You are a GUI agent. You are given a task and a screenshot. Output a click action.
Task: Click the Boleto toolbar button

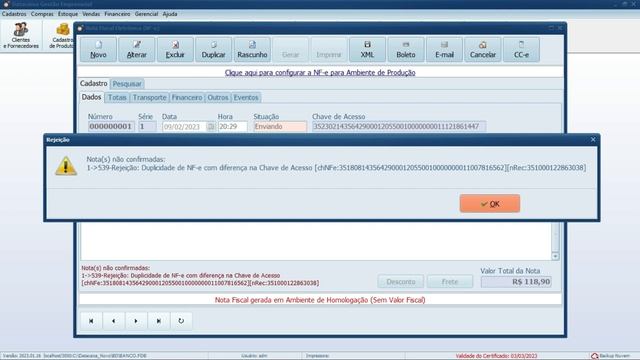pos(406,50)
